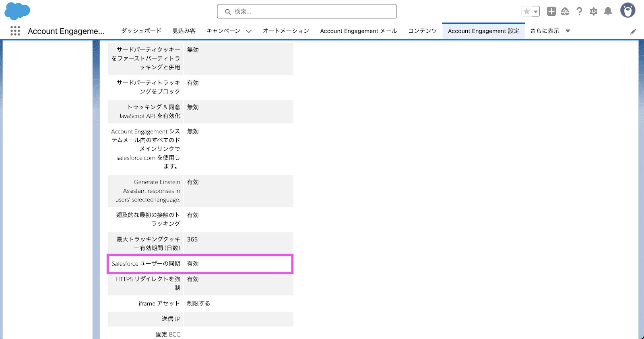Open the global actions plus icon
Viewport: 644px width, 339px height.
(x=551, y=11)
